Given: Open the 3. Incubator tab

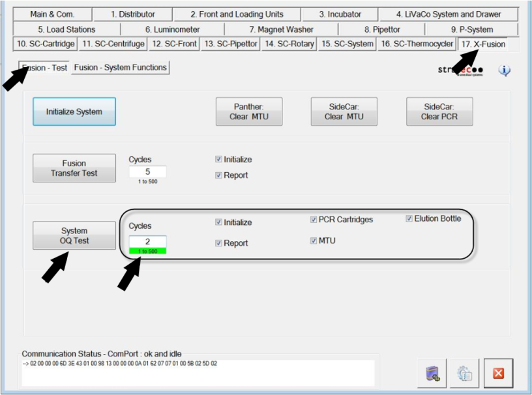Looking at the screenshot, I should point(340,14).
